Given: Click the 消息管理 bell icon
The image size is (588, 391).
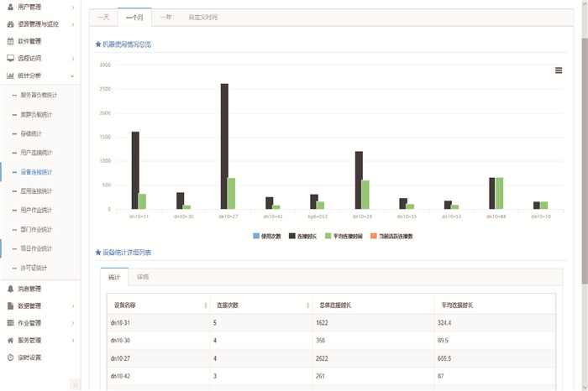Looking at the screenshot, I should 10,289.
